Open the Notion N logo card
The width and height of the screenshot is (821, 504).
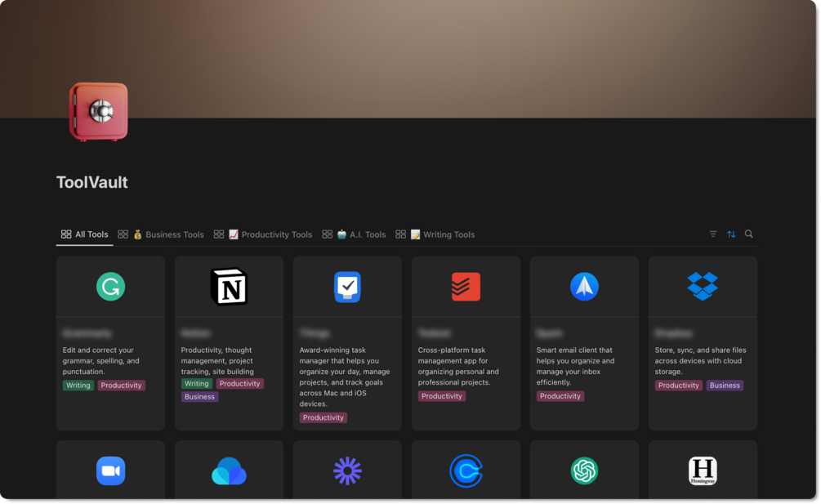tap(229, 287)
